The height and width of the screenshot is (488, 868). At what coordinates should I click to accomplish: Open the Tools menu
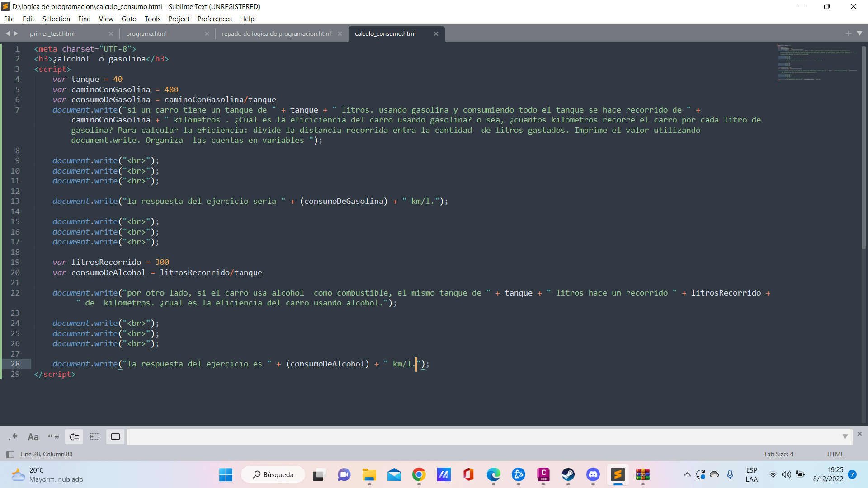click(152, 19)
